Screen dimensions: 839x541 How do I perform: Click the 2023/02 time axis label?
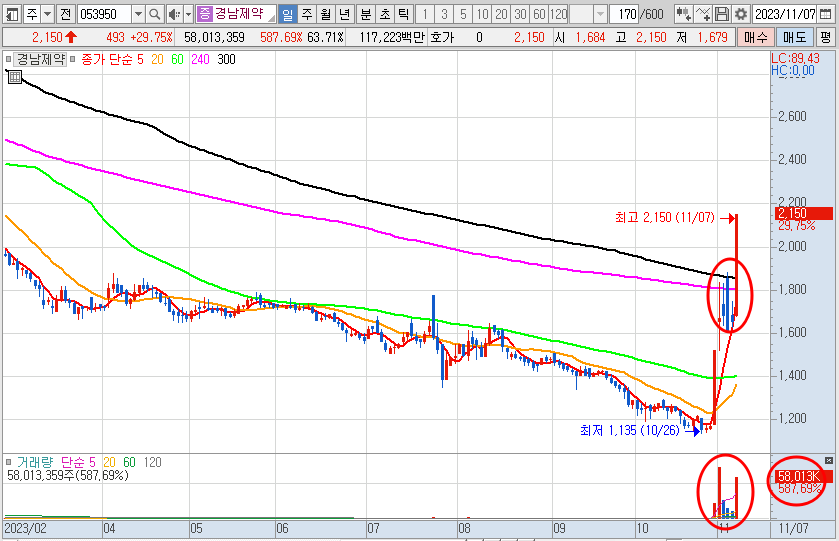pos(25,529)
